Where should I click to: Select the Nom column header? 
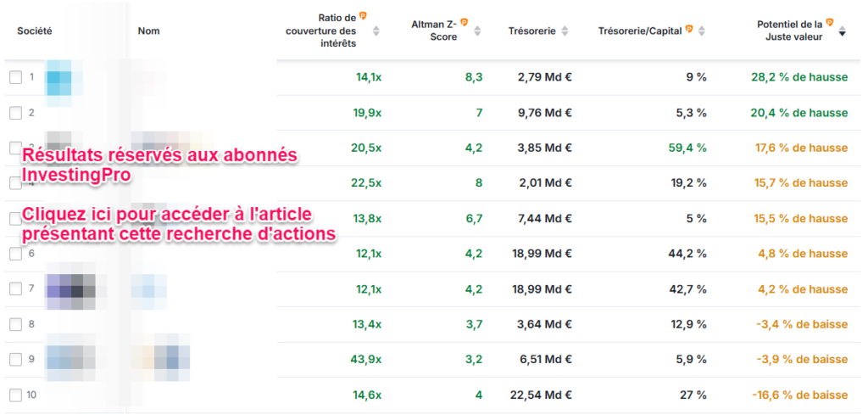tap(148, 31)
